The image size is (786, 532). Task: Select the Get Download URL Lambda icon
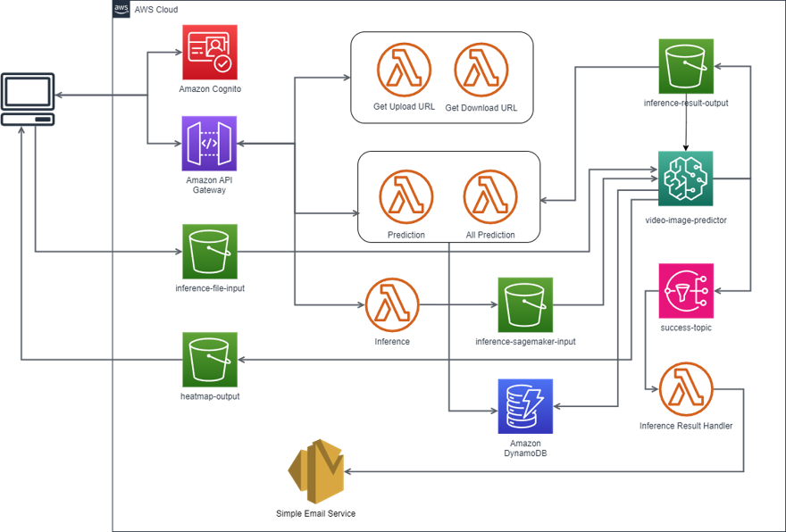click(x=481, y=70)
